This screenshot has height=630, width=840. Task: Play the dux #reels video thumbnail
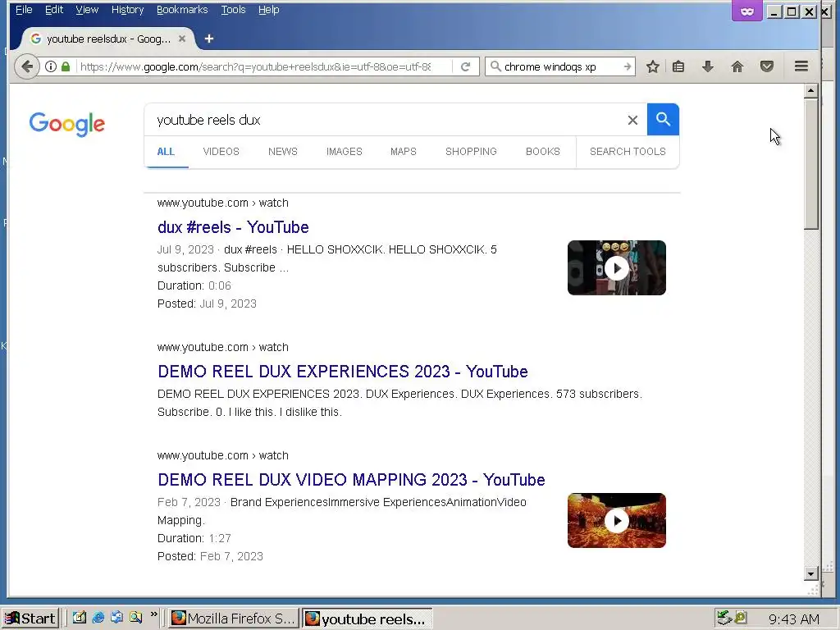[617, 268]
